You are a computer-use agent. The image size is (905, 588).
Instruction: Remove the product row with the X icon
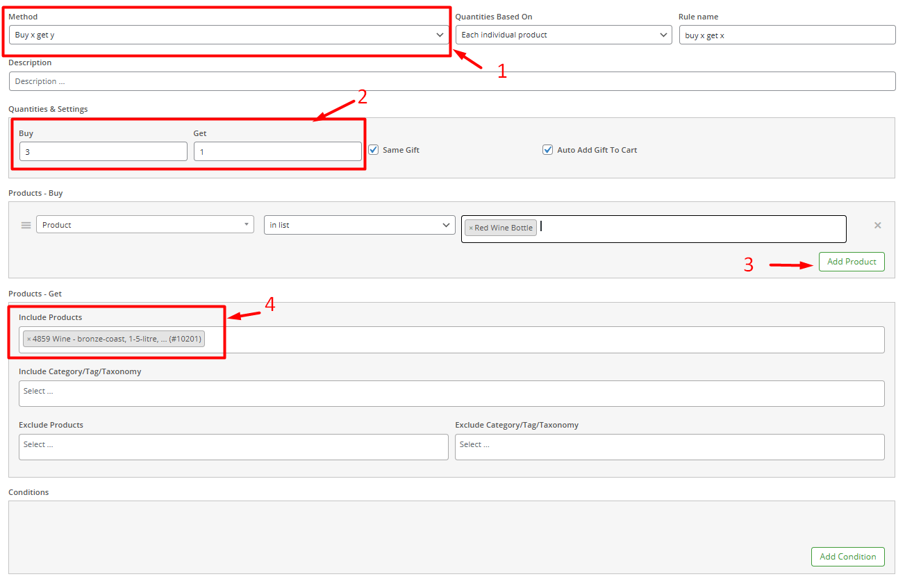click(x=877, y=226)
